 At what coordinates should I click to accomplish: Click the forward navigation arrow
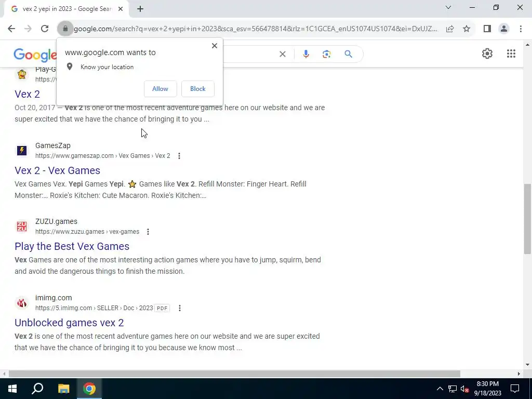28,29
